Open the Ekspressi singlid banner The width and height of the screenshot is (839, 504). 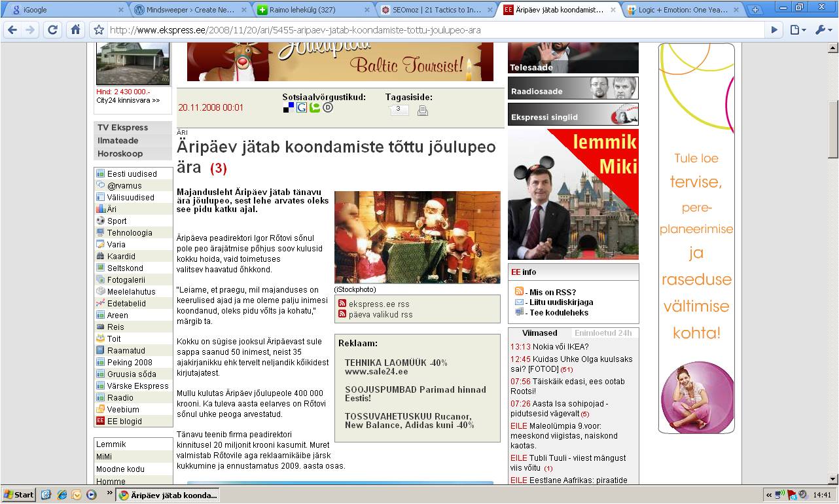(x=573, y=115)
